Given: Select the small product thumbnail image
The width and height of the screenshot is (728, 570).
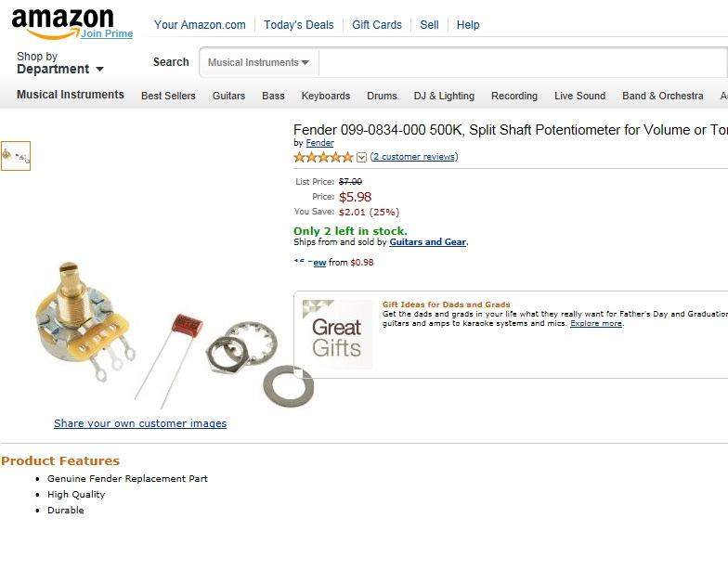Looking at the screenshot, I should (16, 156).
